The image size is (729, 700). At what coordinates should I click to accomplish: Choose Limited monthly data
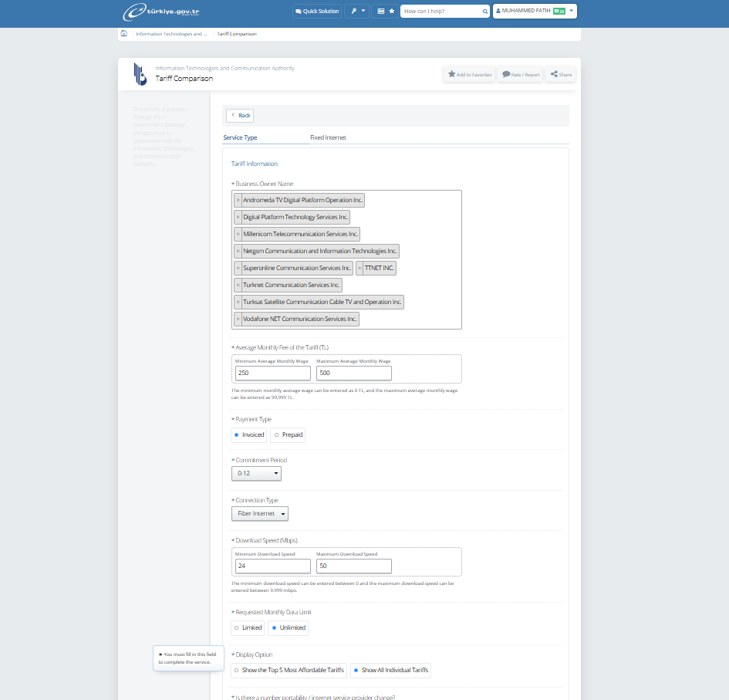(x=248, y=628)
